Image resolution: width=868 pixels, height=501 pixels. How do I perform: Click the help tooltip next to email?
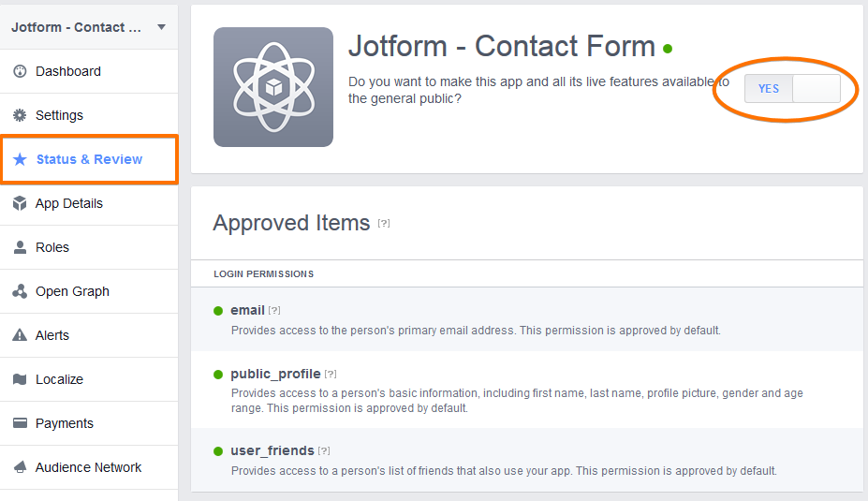point(274,311)
